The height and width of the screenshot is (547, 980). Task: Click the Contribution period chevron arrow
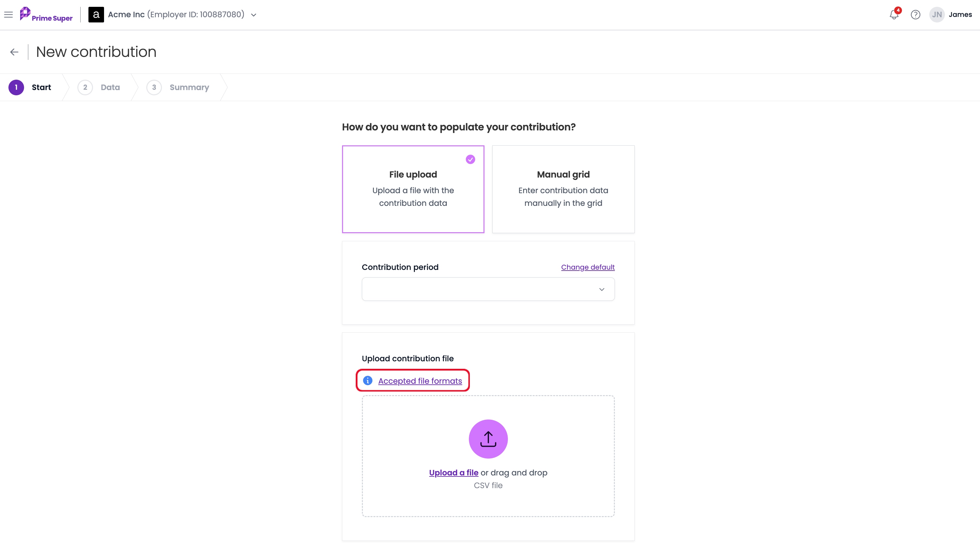(x=602, y=289)
